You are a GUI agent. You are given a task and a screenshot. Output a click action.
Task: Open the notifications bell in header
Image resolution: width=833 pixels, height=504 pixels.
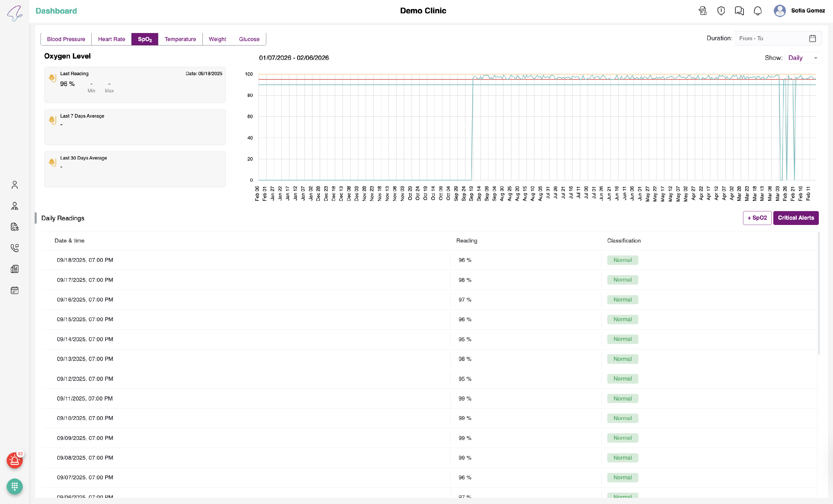tap(757, 11)
